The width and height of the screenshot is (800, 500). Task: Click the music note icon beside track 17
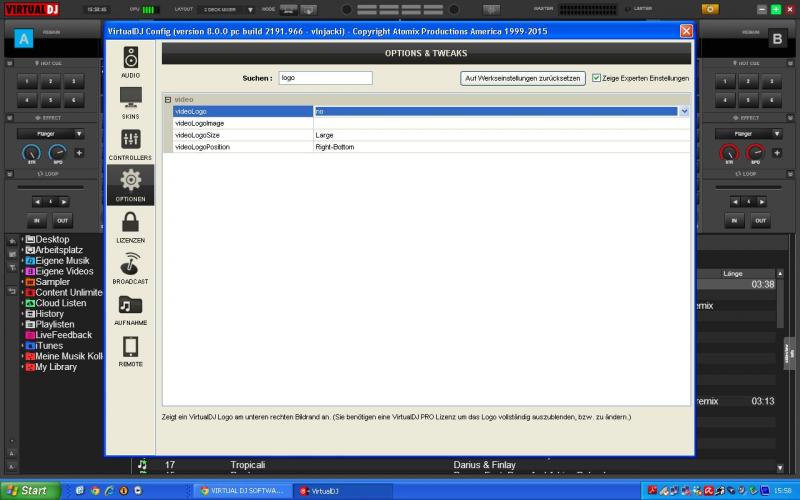(x=142, y=464)
